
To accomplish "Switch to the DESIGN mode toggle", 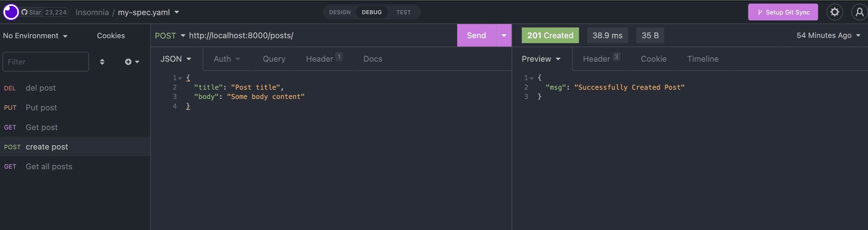I will pos(340,12).
